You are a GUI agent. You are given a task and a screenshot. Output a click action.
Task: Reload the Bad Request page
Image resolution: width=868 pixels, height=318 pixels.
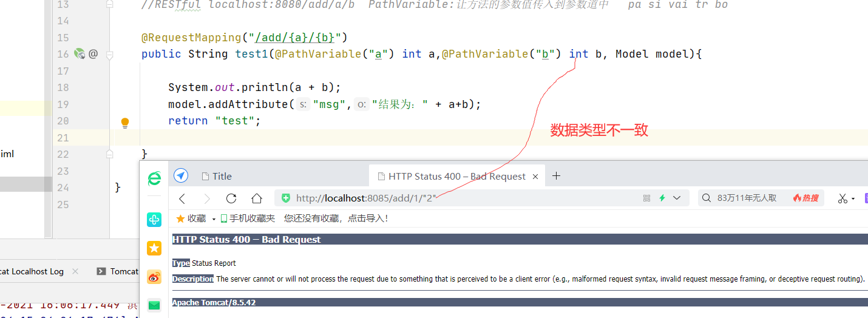(x=231, y=198)
